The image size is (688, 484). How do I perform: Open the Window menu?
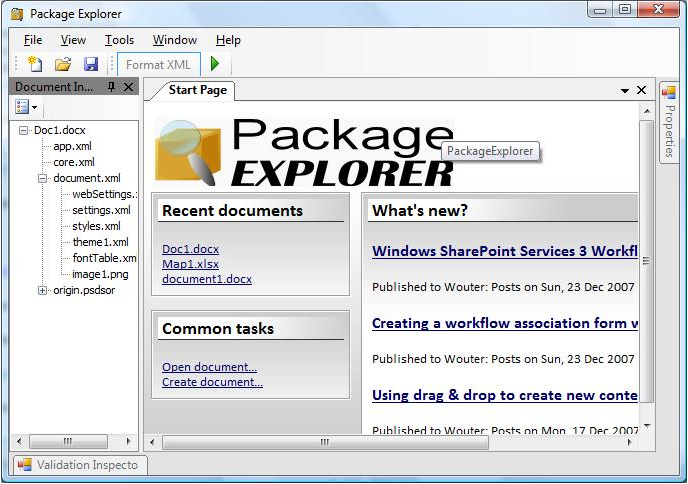tap(175, 40)
